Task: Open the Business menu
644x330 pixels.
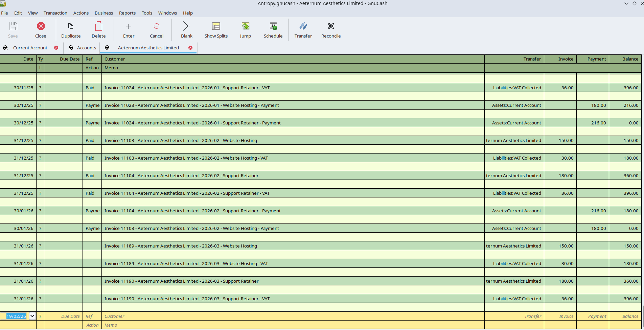Action: pyautogui.click(x=104, y=13)
